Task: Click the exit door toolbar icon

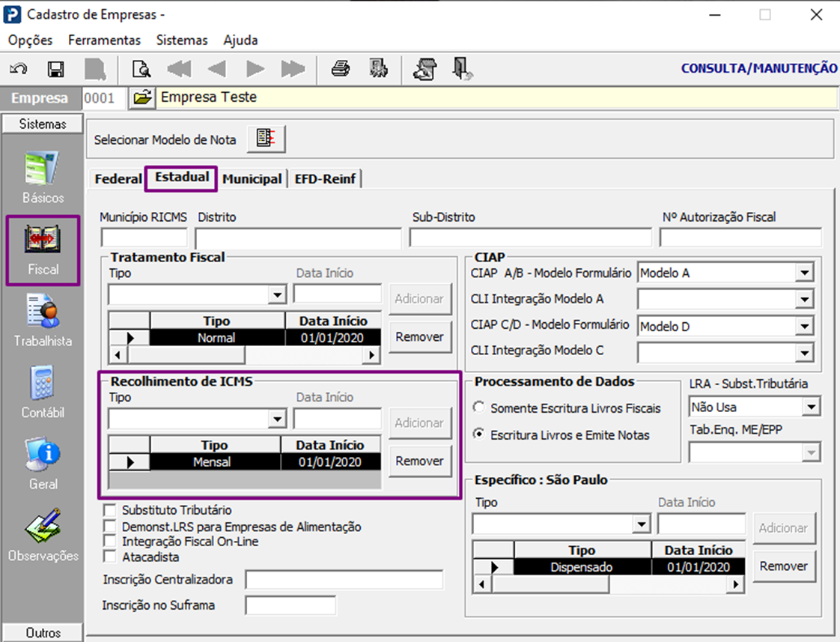Action: [x=463, y=69]
